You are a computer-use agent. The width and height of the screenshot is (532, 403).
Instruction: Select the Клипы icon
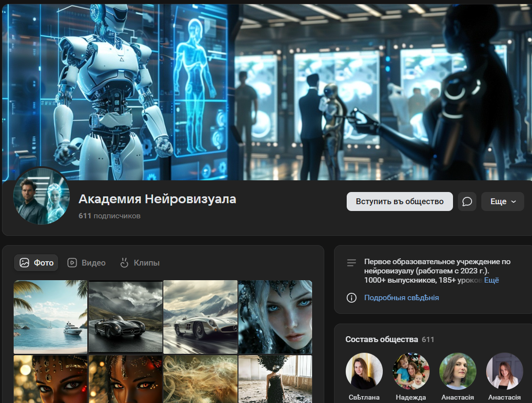tap(125, 262)
